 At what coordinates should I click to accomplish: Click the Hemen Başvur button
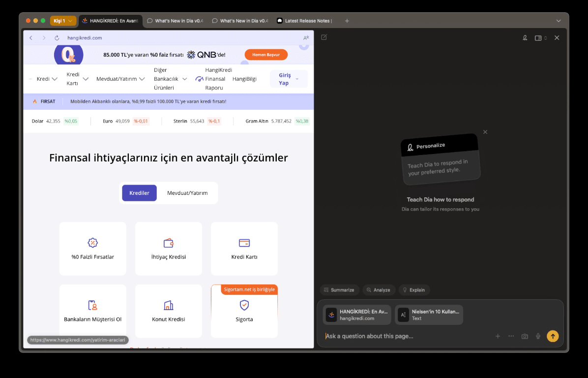(266, 55)
